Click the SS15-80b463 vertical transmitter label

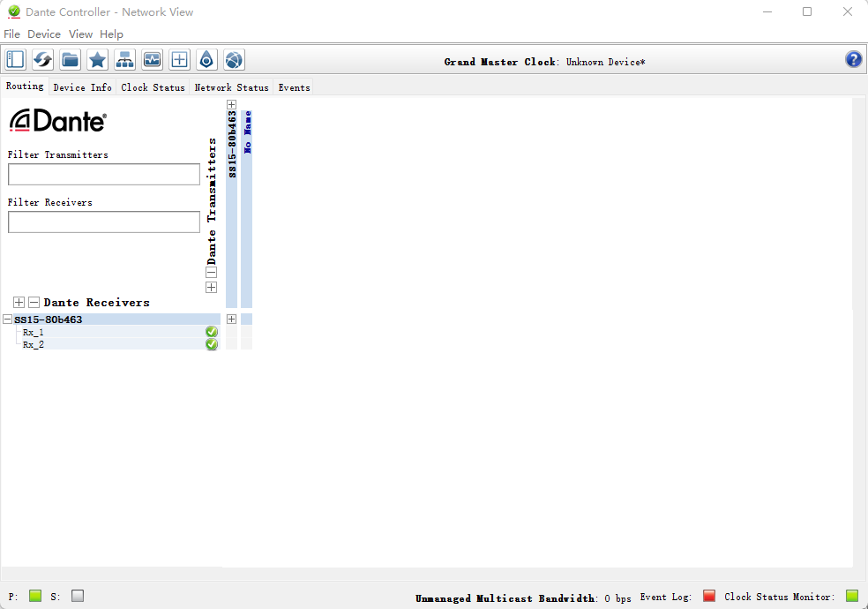232,145
